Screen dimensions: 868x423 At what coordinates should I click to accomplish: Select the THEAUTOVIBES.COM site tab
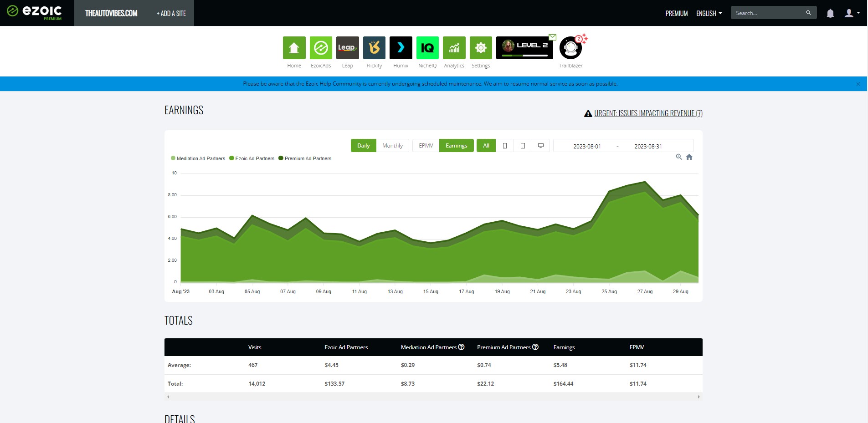(x=111, y=13)
